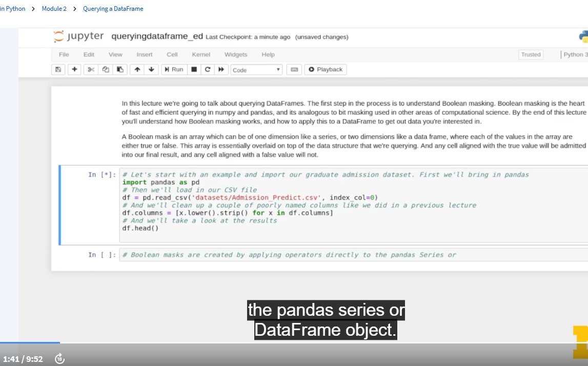The height and width of the screenshot is (366, 588).
Task: Open the Kernel menu
Action: [x=201, y=54]
